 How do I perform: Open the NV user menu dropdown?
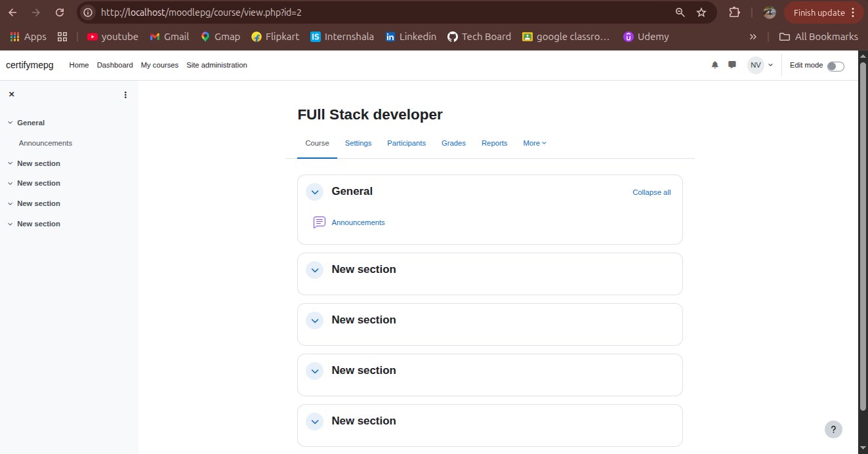(761, 65)
